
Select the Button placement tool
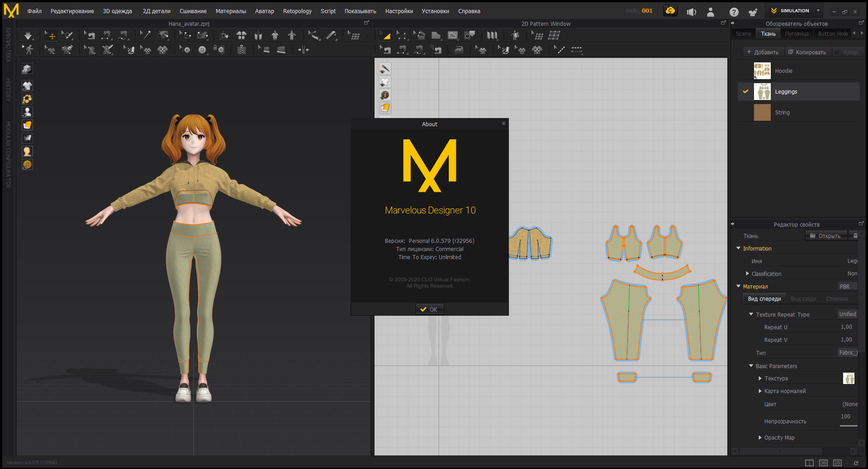pyautogui.click(x=203, y=50)
